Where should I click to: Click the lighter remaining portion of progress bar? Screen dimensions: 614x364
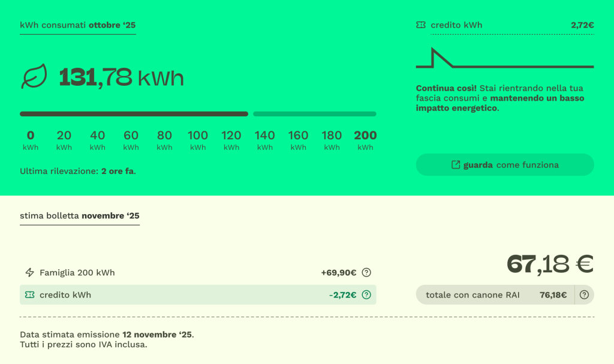point(314,114)
